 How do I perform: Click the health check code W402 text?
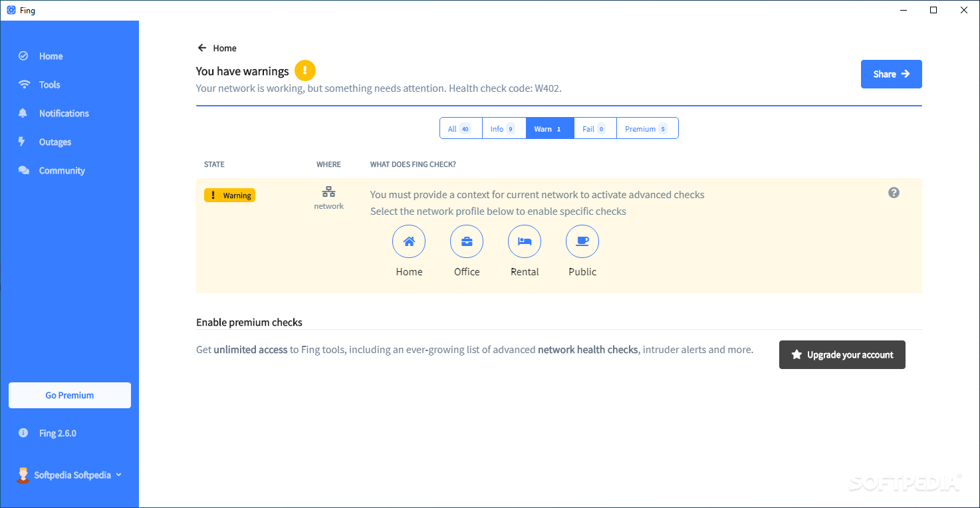505,88
